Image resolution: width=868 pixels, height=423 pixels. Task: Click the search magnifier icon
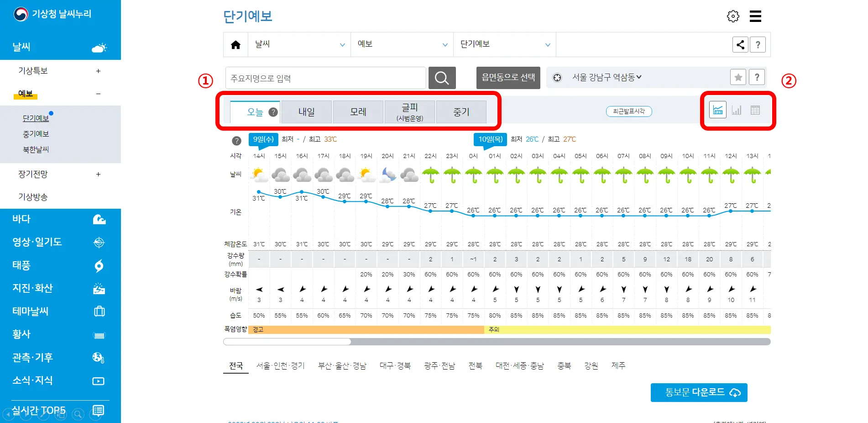click(441, 78)
